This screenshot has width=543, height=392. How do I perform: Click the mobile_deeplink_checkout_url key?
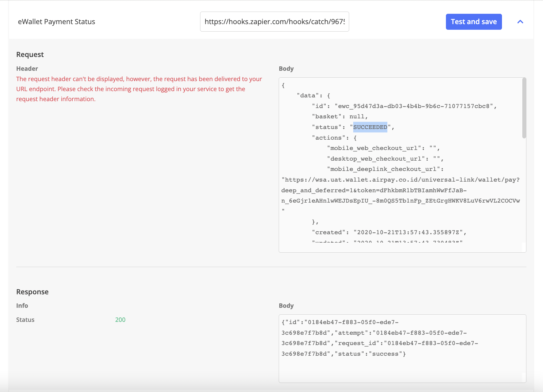tap(385, 169)
